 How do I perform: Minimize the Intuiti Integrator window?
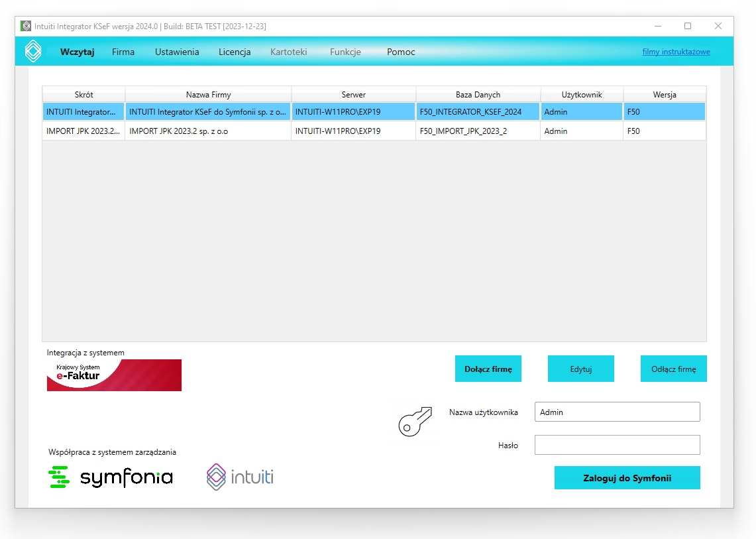tap(658, 26)
